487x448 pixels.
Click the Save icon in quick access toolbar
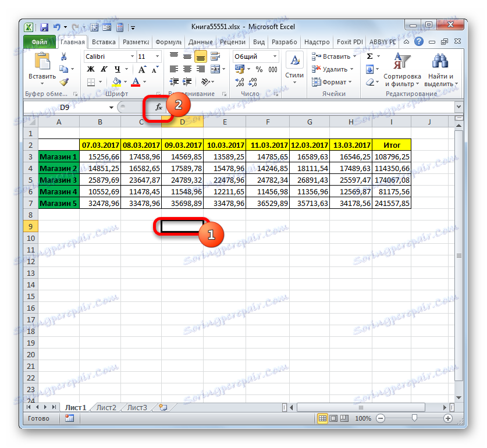pos(44,28)
